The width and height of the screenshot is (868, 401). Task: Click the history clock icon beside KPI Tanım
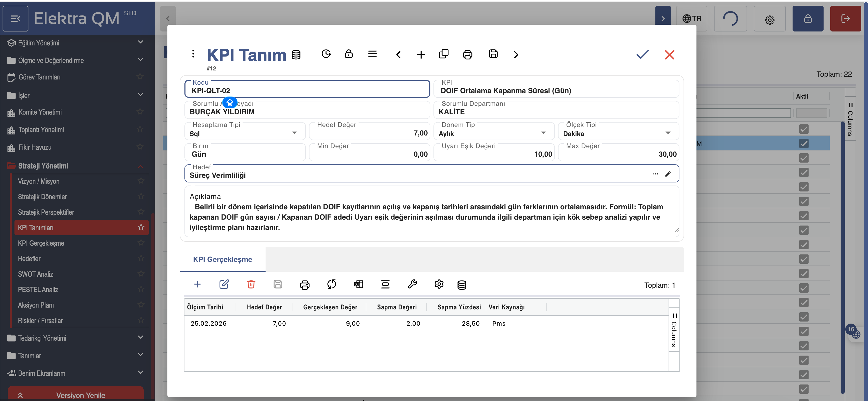tap(326, 54)
